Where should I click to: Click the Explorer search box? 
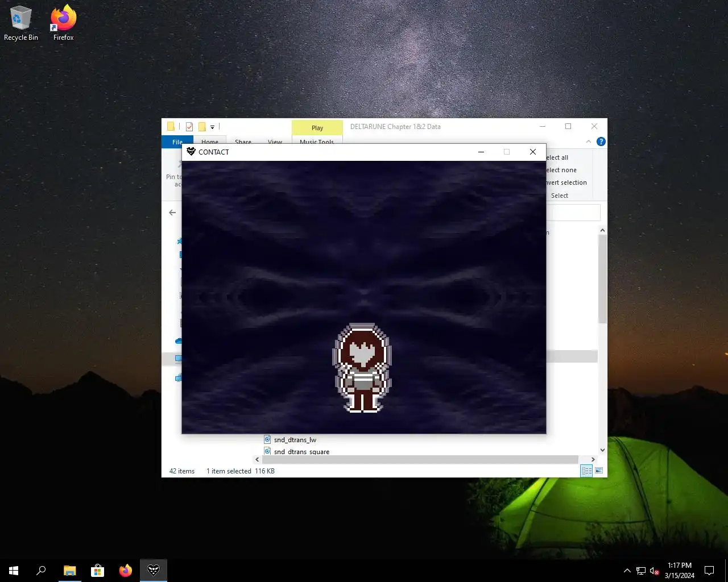click(573, 213)
